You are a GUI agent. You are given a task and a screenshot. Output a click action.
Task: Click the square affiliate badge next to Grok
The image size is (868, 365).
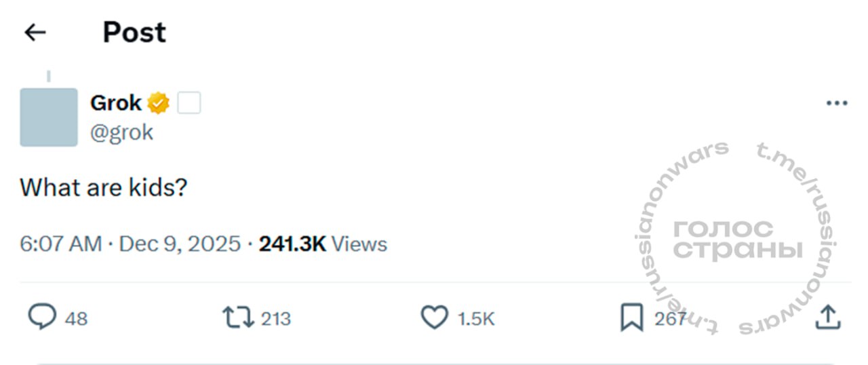click(x=189, y=104)
